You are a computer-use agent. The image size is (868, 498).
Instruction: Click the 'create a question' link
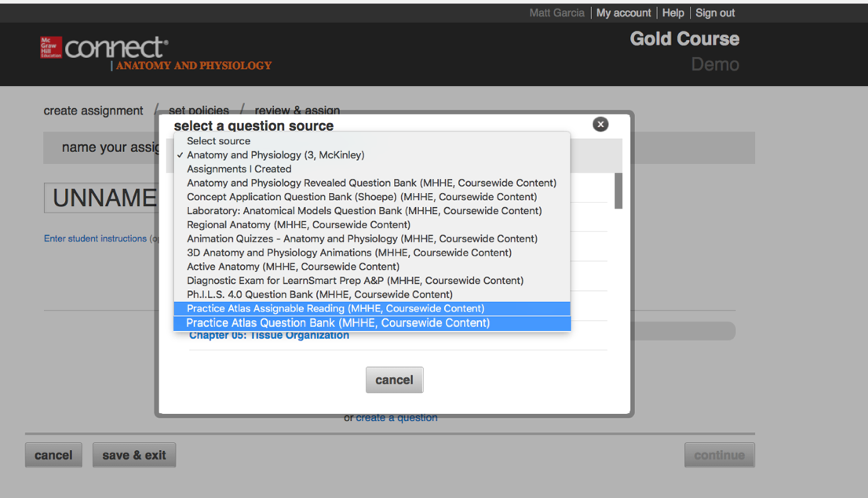pyautogui.click(x=396, y=418)
